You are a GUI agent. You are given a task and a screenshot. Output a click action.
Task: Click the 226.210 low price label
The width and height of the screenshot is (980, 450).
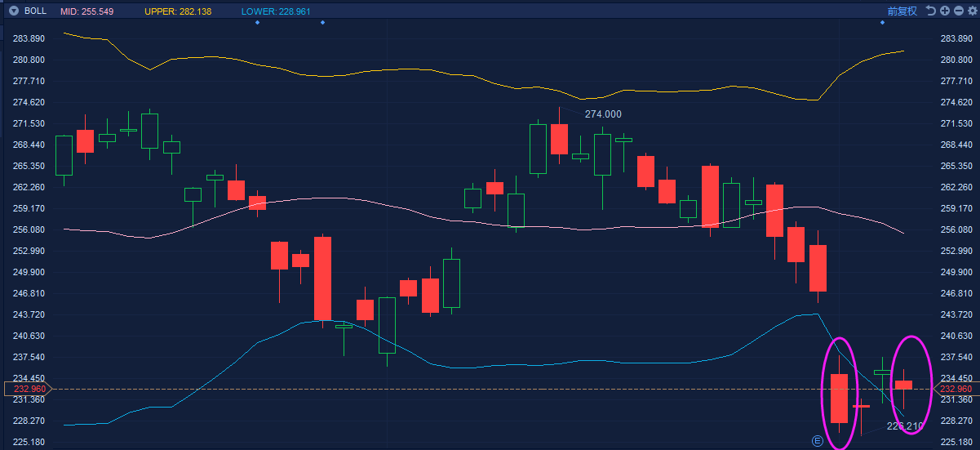pyautogui.click(x=905, y=426)
